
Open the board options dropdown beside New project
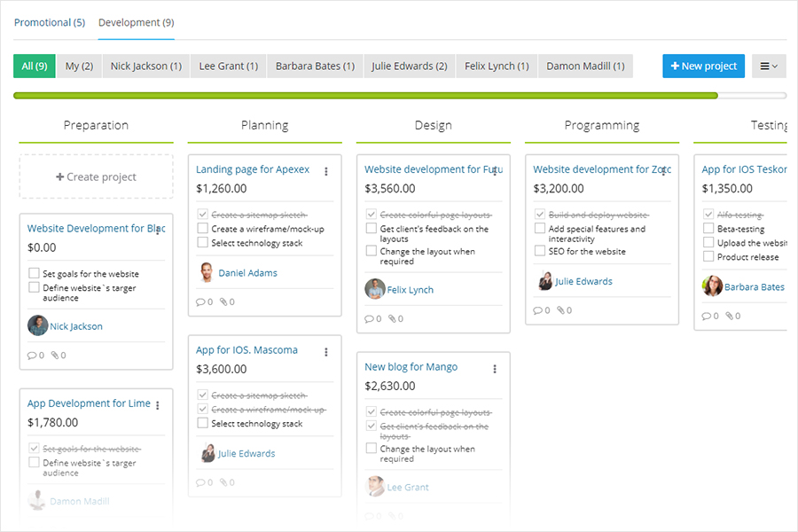(x=768, y=66)
